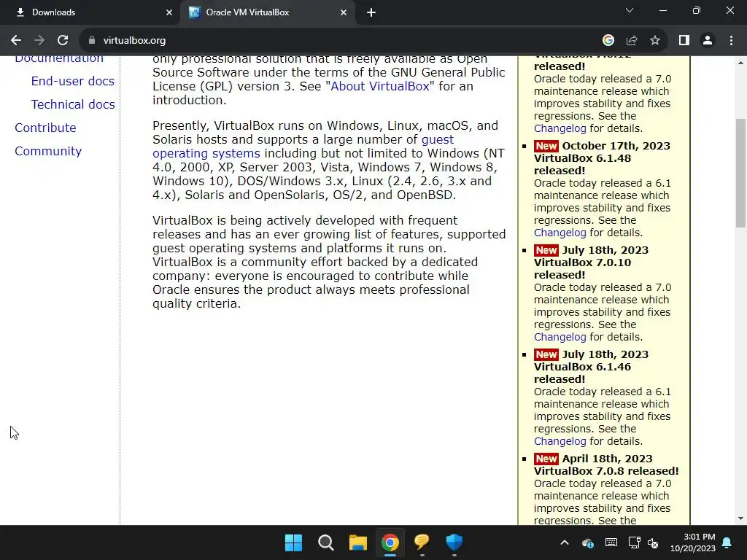Go back with the browser back arrow
Viewport: 747px width, 560px height.
click(16, 41)
